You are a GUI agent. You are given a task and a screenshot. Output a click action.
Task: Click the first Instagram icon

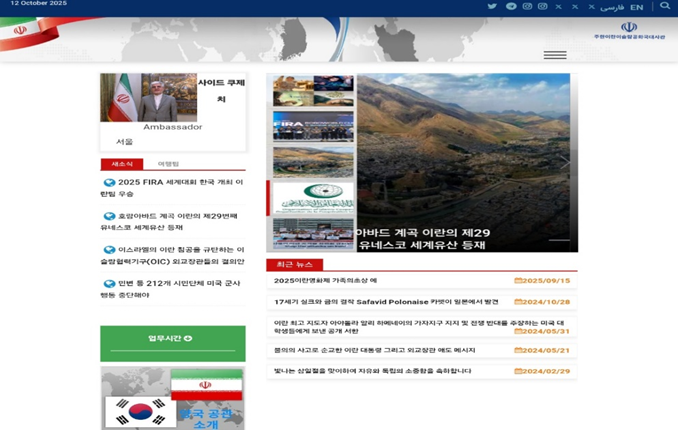click(526, 6)
